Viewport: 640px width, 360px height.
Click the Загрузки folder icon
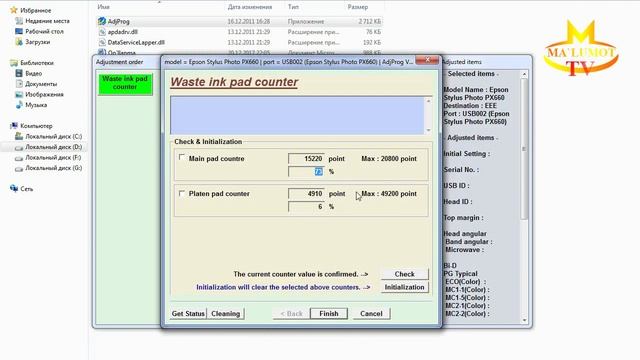pos(19,42)
